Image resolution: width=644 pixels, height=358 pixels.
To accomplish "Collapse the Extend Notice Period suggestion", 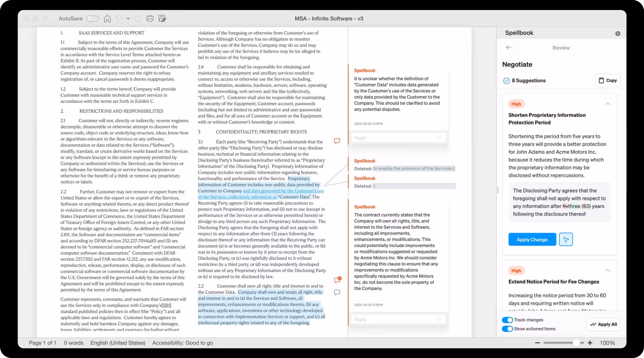I will (607, 270).
